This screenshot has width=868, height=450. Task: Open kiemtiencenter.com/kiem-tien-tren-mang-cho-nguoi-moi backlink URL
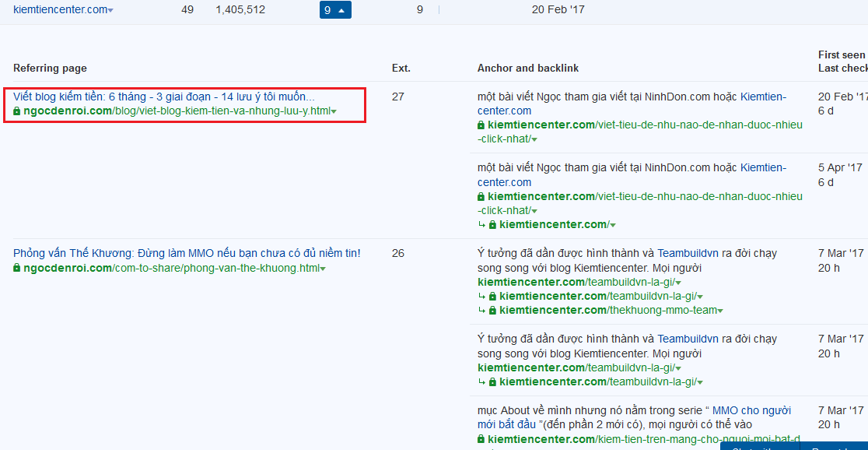646,439
